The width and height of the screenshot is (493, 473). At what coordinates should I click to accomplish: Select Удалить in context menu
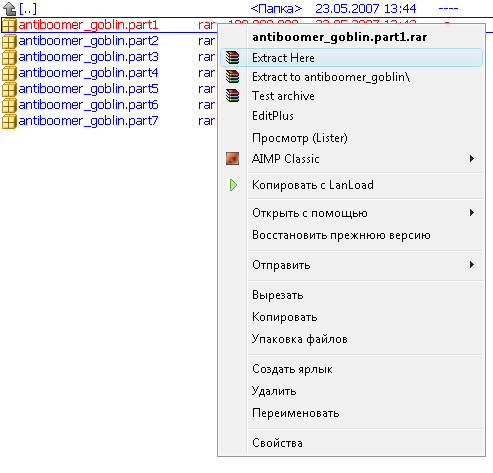coord(351,391)
